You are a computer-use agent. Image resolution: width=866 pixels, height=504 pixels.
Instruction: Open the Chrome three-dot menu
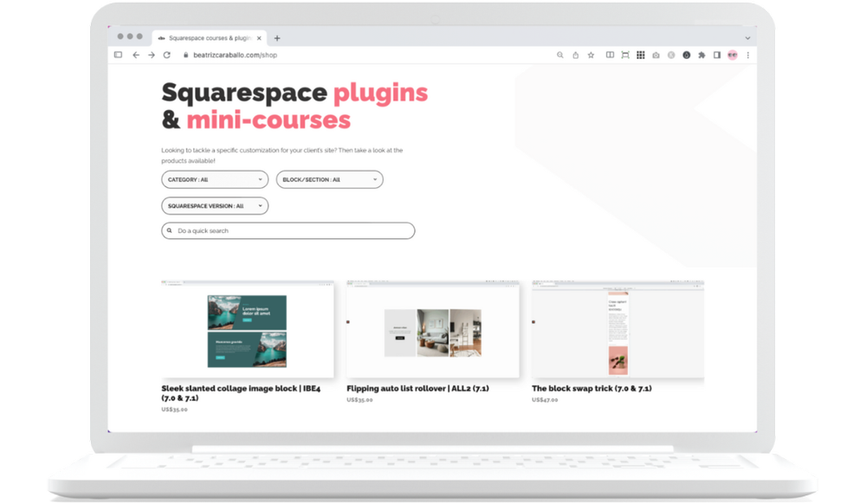click(x=748, y=55)
